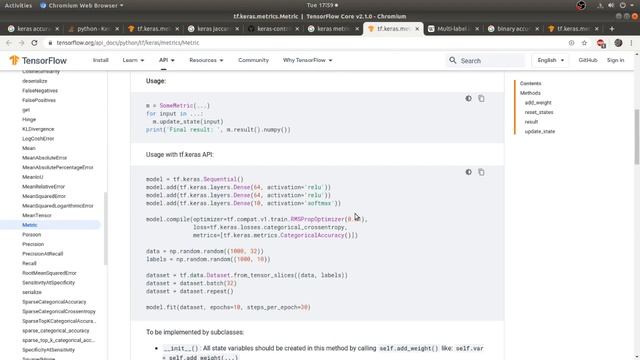Click the search magnifier icon
The width and height of the screenshot is (640, 360).
(x=453, y=60)
